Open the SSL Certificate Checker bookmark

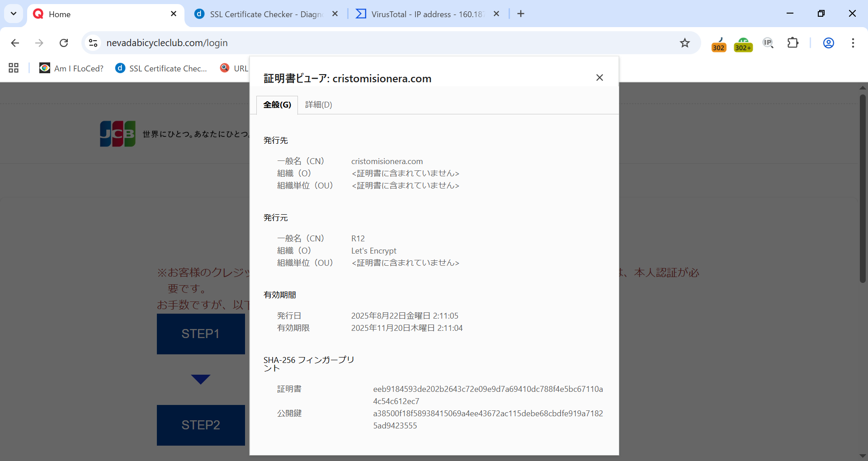pos(161,68)
